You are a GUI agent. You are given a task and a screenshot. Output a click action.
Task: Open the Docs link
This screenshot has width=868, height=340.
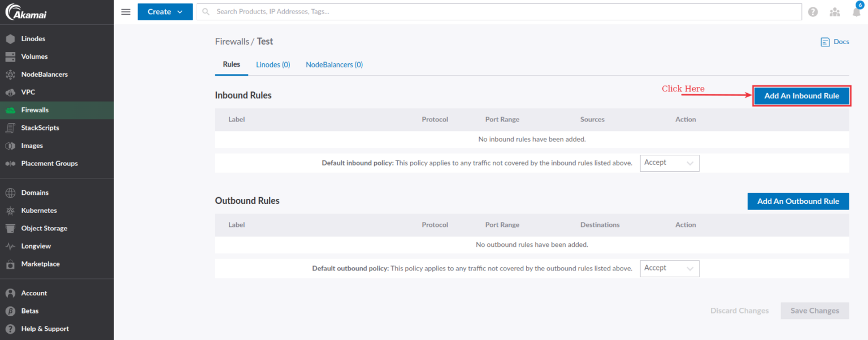point(835,41)
